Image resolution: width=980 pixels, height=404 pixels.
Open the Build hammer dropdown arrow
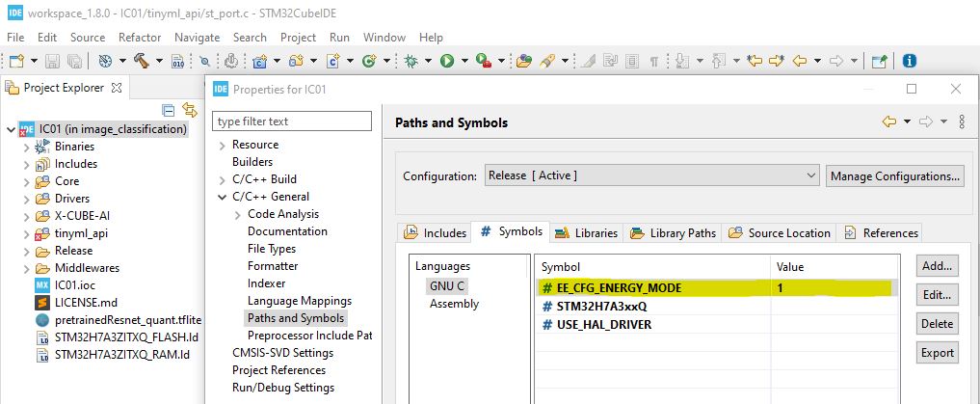point(159,61)
